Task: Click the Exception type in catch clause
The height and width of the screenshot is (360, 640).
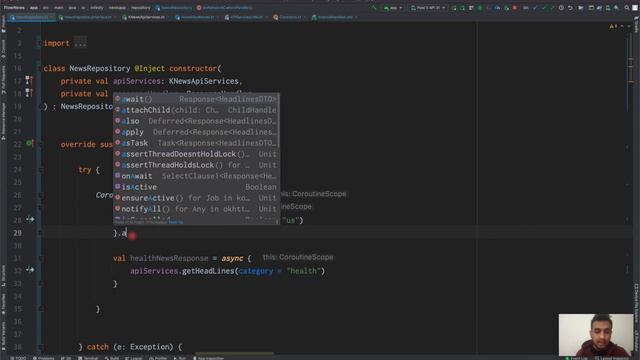Action: (x=149, y=347)
